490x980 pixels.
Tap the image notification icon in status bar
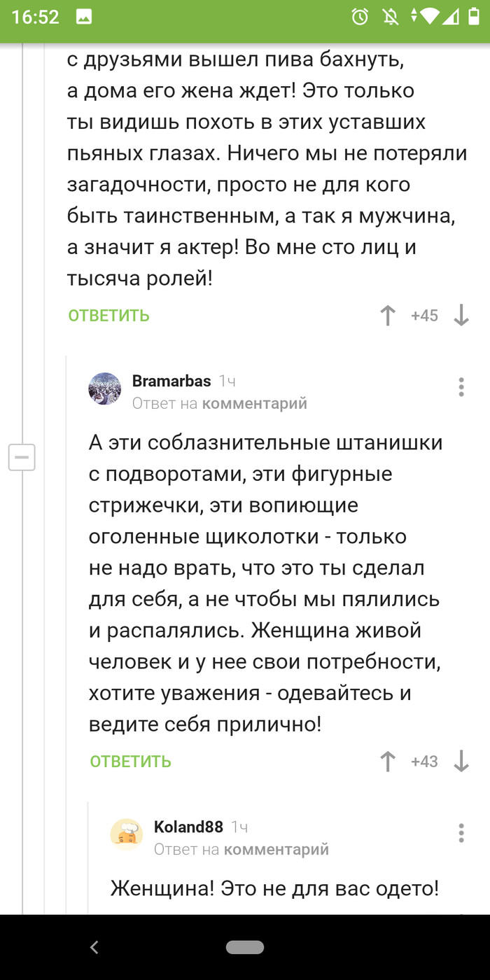pos(84,17)
